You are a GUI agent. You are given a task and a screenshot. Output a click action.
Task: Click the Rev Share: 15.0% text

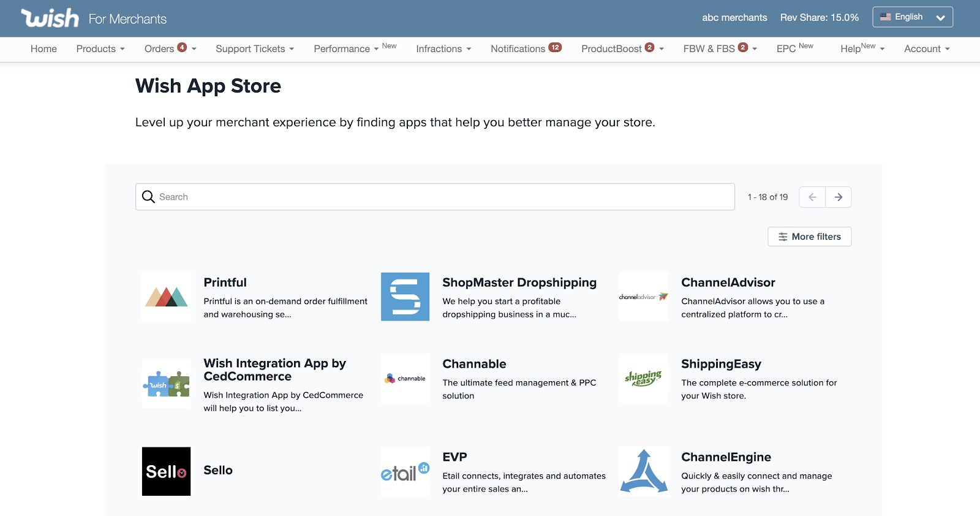point(820,18)
